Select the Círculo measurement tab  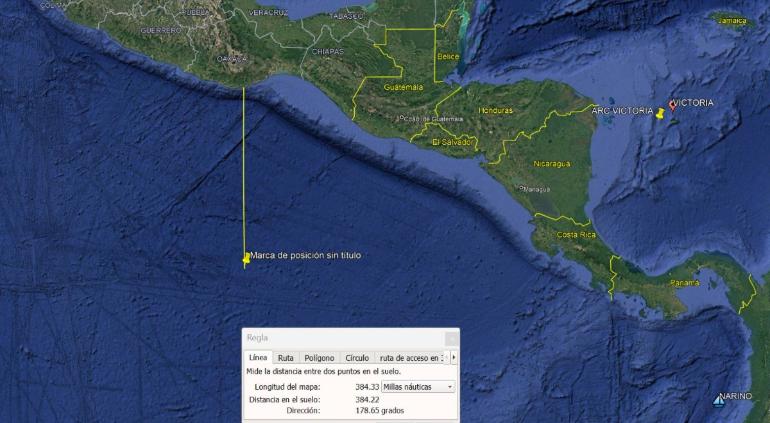click(357, 357)
